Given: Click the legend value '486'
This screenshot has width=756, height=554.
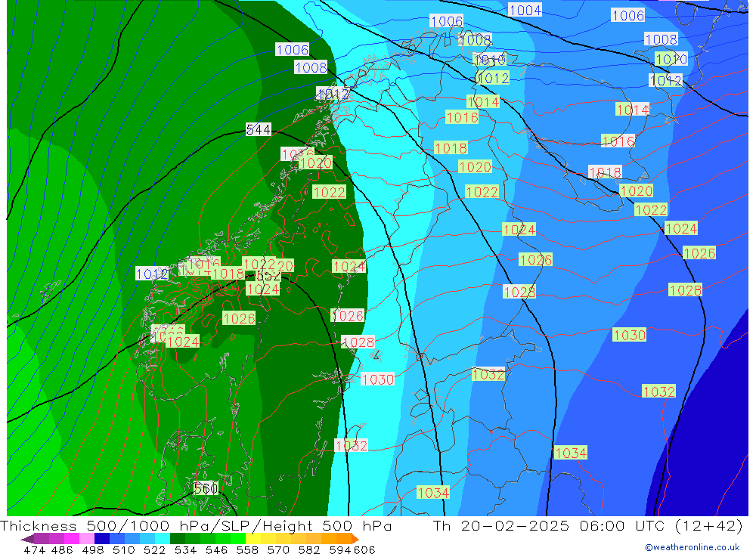Looking at the screenshot, I should pyautogui.click(x=62, y=549).
